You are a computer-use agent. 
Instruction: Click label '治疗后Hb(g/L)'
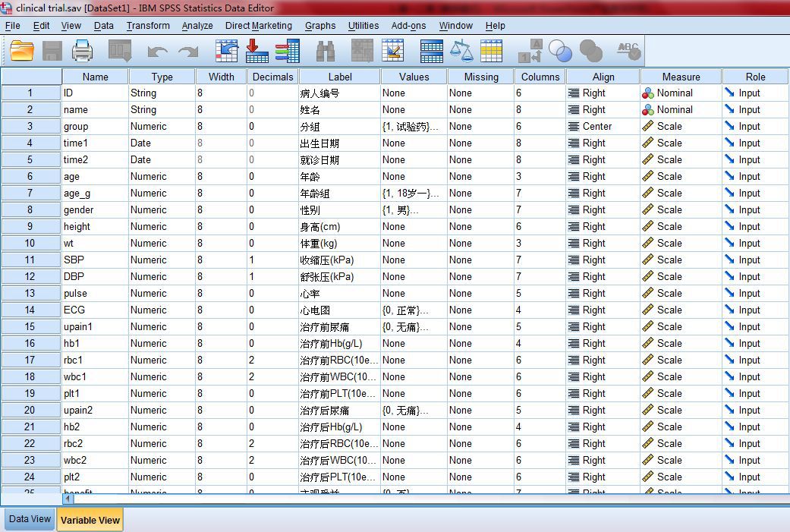pyautogui.click(x=331, y=427)
